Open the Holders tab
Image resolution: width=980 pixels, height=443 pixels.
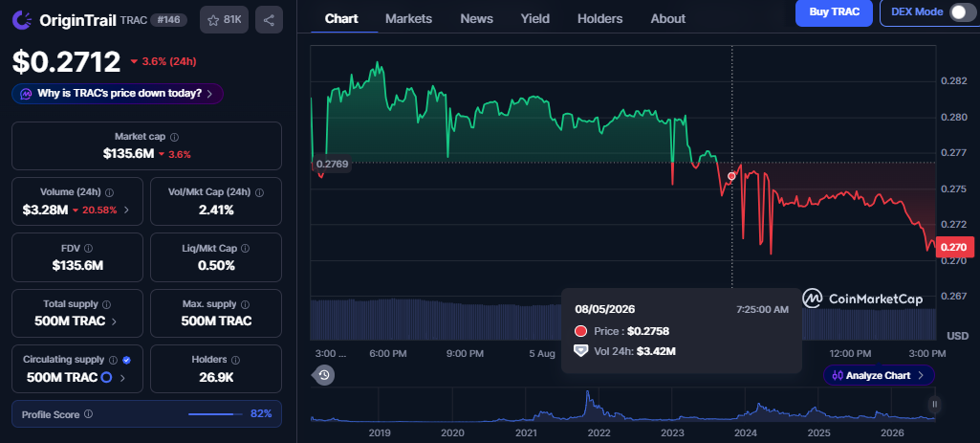(600, 19)
